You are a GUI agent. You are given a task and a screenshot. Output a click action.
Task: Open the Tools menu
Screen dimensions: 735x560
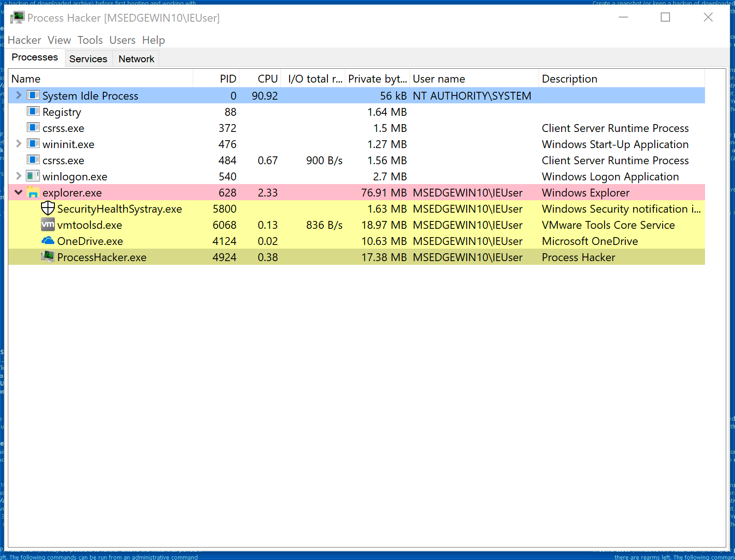(x=90, y=40)
